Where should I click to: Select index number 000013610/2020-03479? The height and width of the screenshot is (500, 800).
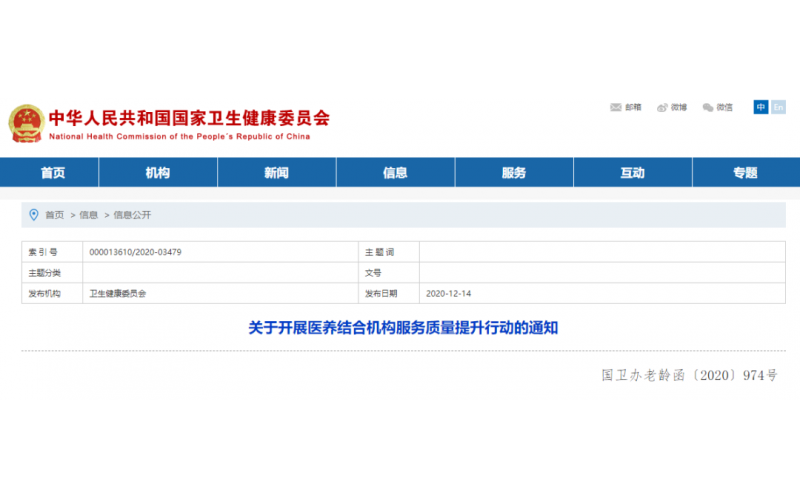135,252
